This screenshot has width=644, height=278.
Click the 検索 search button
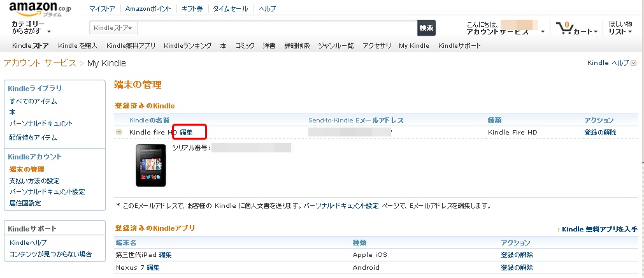tap(426, 28)
